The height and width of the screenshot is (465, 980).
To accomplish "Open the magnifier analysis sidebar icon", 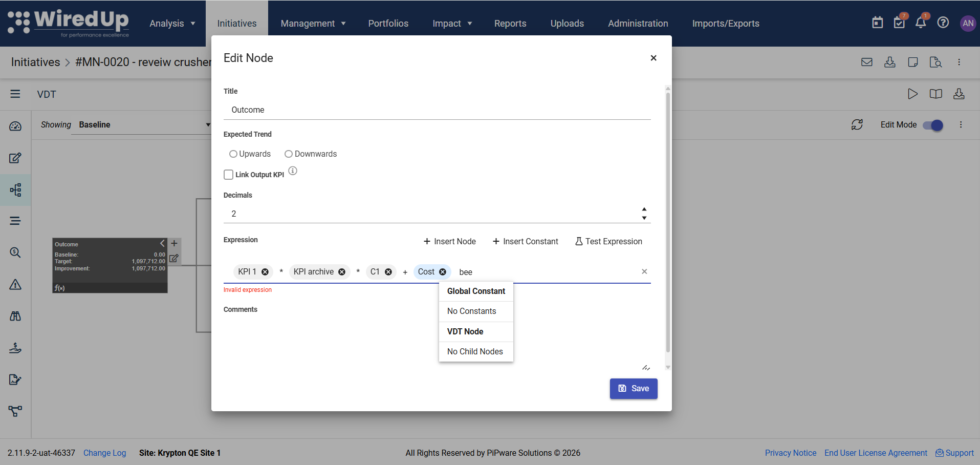I will click(15, 252).
